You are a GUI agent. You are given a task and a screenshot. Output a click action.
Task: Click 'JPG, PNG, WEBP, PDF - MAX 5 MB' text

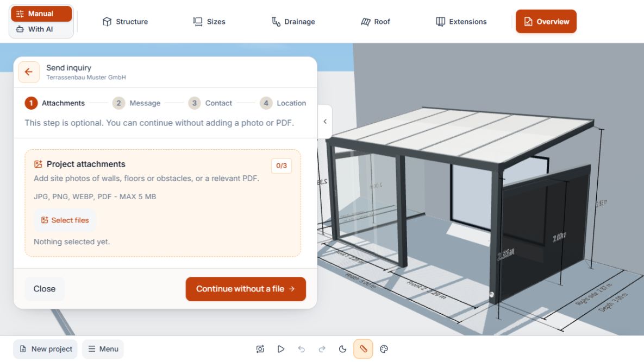coord(95,197)
